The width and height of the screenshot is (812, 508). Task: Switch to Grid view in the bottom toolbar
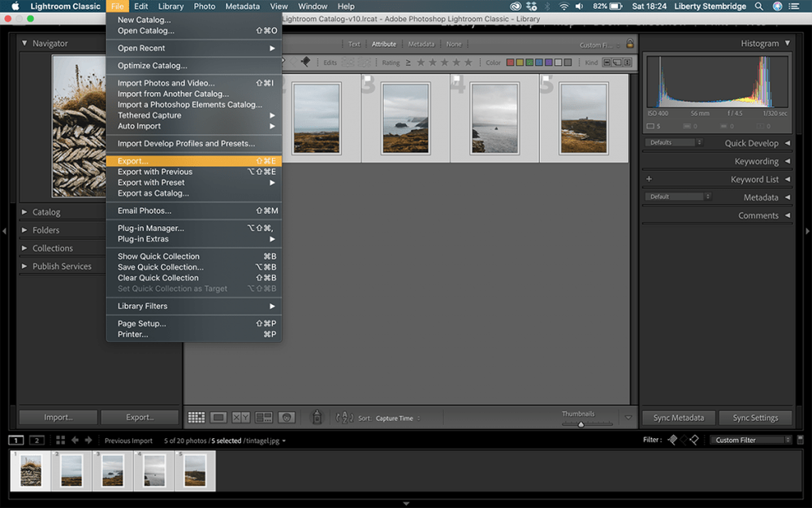(x=196, y=417)
